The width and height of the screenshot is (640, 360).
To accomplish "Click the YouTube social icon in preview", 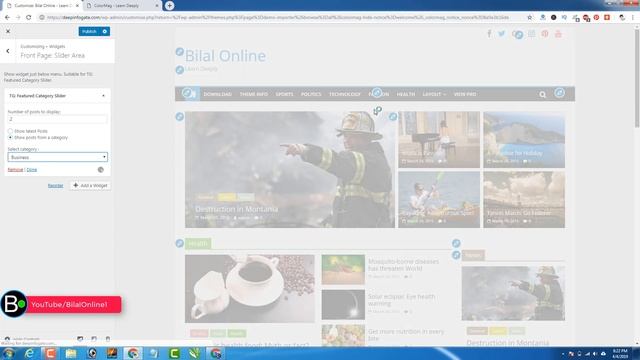I will (x=558, y=34).
